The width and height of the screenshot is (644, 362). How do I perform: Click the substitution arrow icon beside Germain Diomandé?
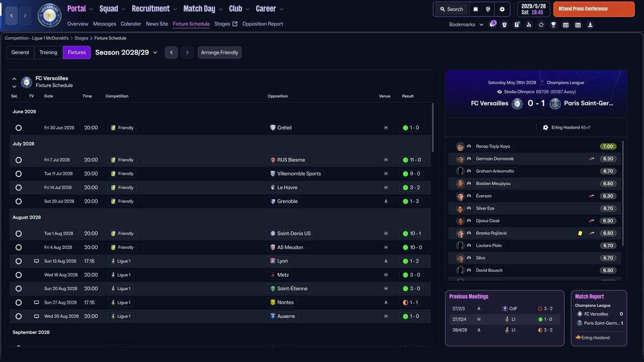click(x=592, y=159)
